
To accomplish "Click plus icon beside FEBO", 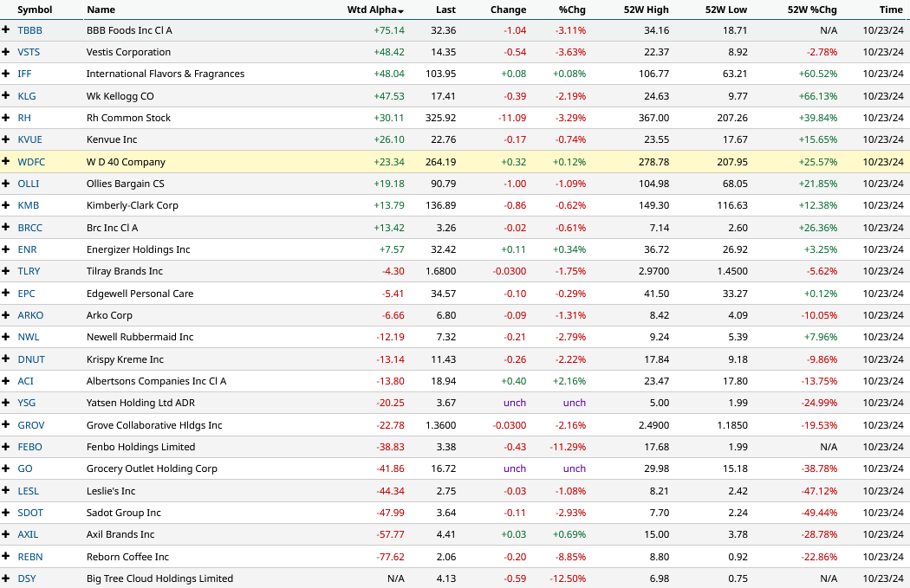I will (6, 447).
